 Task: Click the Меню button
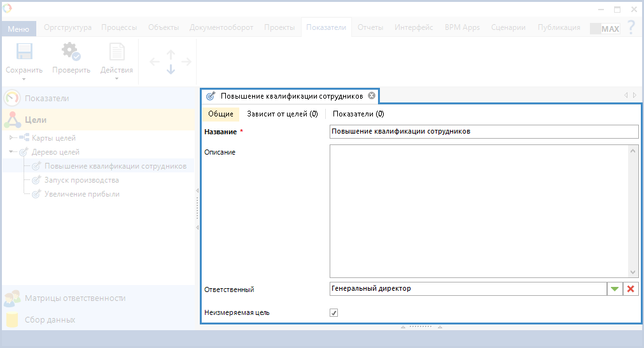point(18,29)
